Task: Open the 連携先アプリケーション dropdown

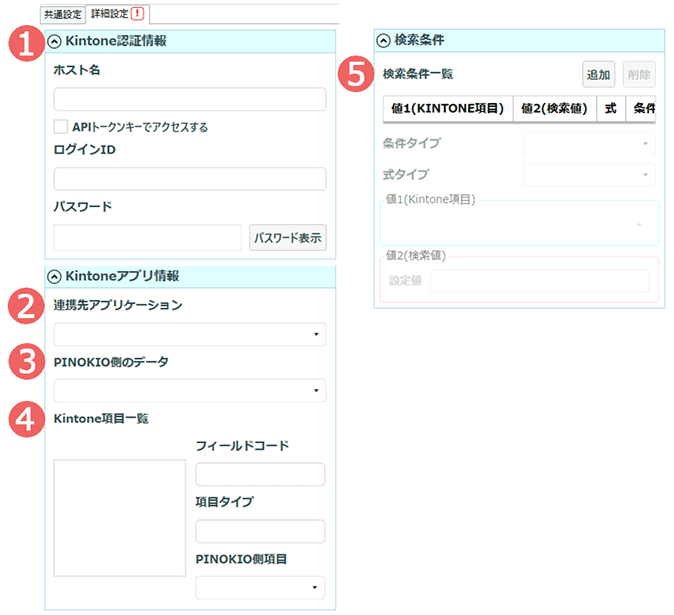Action: 190,334
